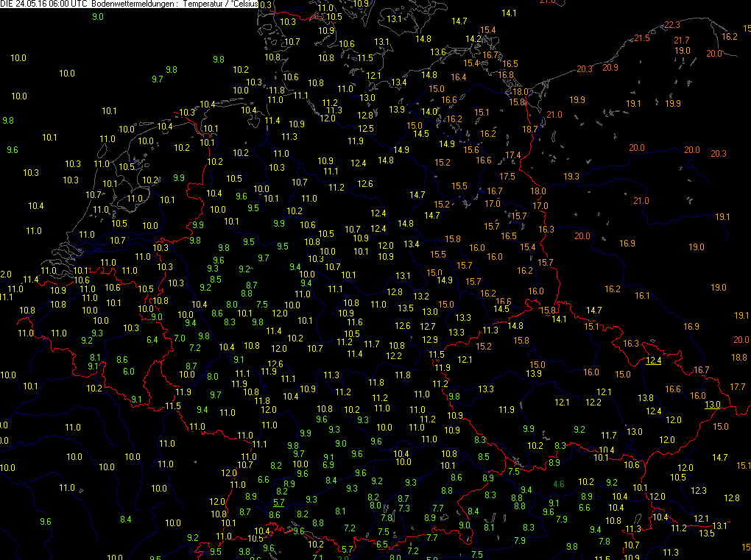Click the gray 20.9 temperature reading
751x560 pixels.
[x=610, y=68]
